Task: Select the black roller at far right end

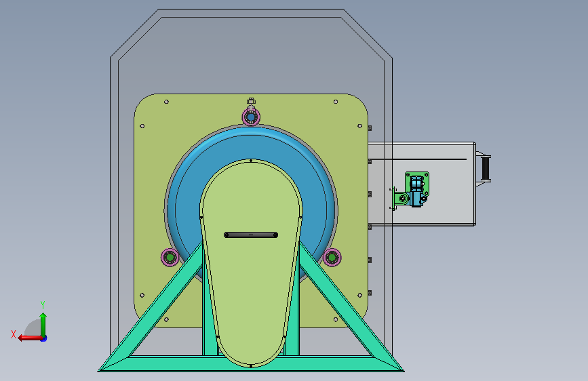Action: [486, 168]
